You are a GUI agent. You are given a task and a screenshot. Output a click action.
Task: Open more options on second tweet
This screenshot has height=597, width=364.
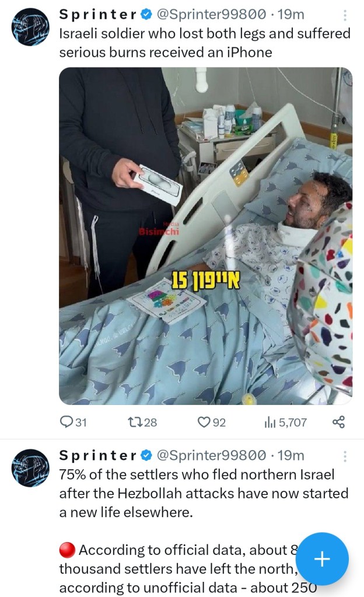coord(345,456)
